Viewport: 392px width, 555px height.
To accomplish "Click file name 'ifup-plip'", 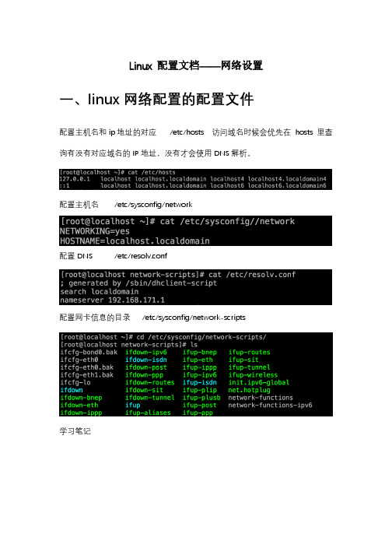I will click(x=200, y=390).
